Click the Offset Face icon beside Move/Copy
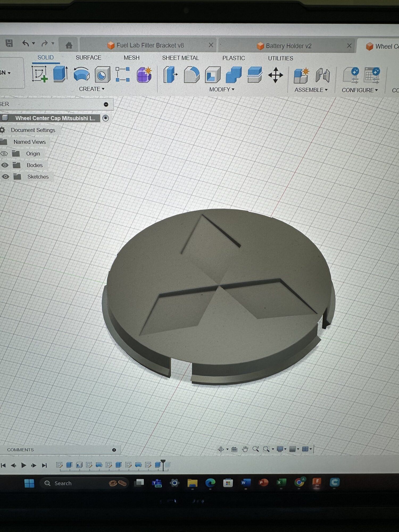This screenshot has height=532, width=399. tap(255, 75)
